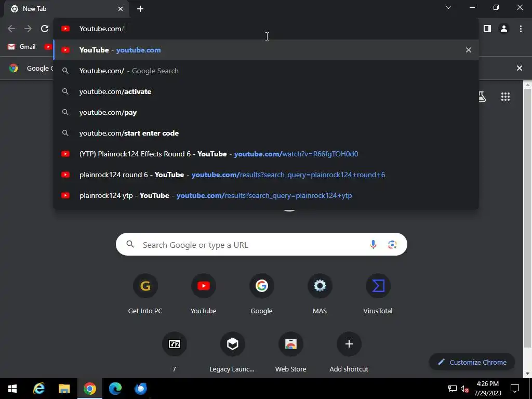
Task: Open the Windows notification center icon
Action: (x=515, y=389)
